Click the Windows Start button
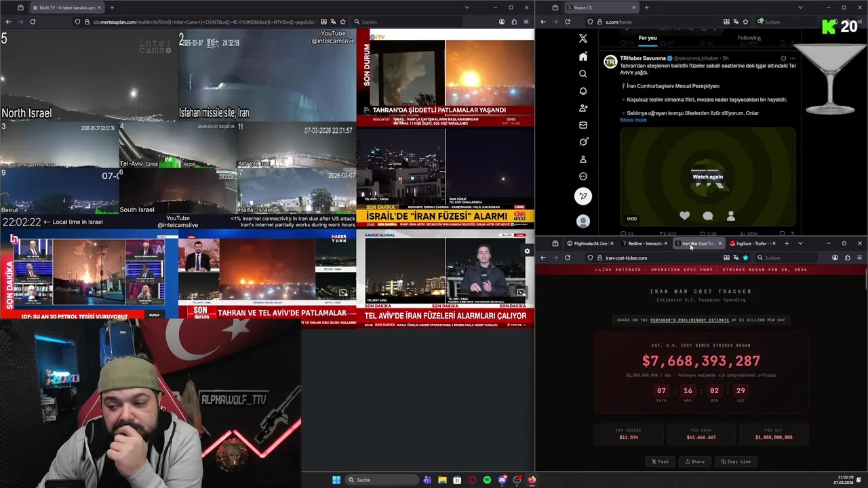 [336, 480]
